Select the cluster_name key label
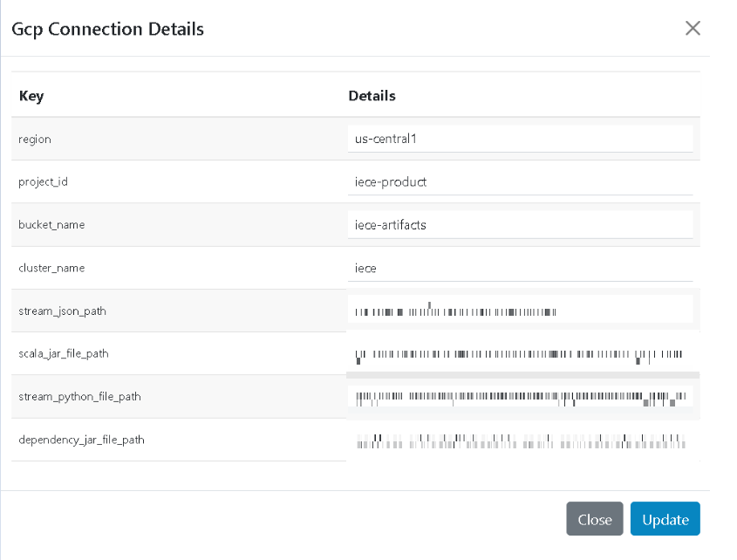737x560 pixels. pyautogui.click(x=51, y=268)
